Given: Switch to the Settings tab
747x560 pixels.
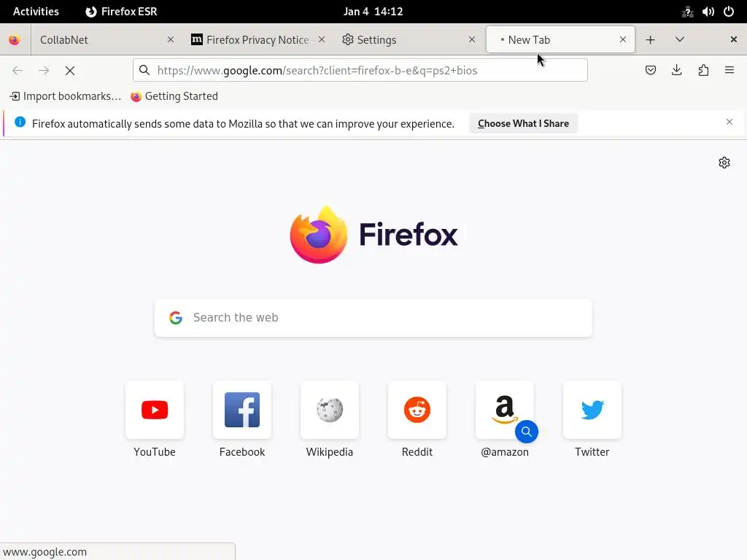Looking at the screenshot, I should pos(407,39).
